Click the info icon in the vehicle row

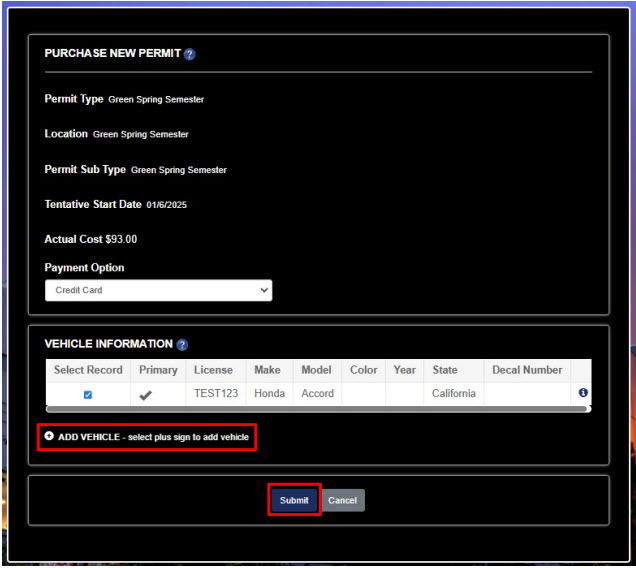point(583,393)
